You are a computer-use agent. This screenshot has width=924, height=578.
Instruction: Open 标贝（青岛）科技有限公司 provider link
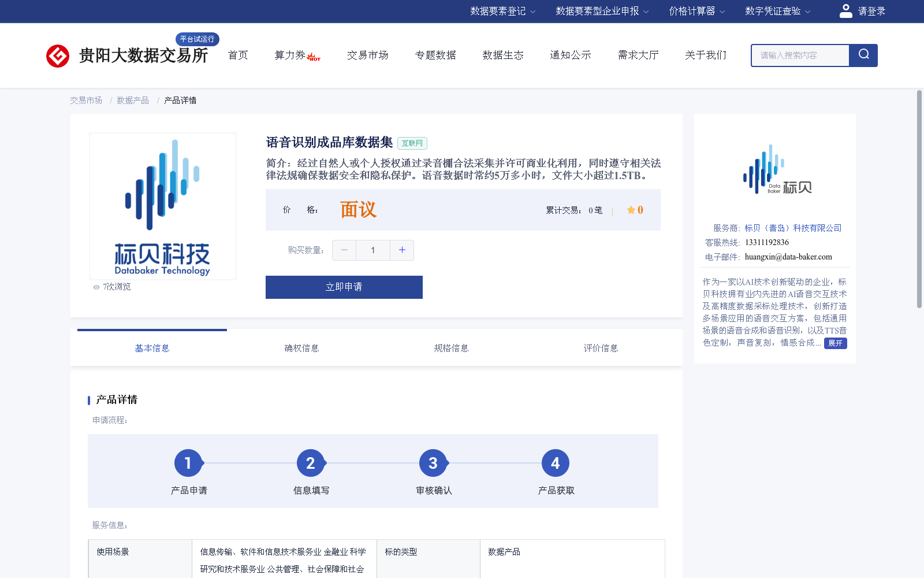point(793,228)
